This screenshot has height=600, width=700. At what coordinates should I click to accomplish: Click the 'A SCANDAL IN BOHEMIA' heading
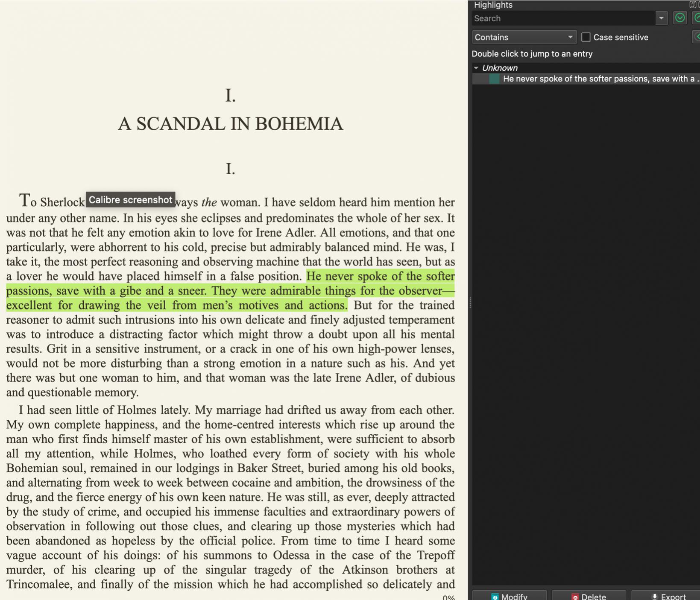(231, 124)
